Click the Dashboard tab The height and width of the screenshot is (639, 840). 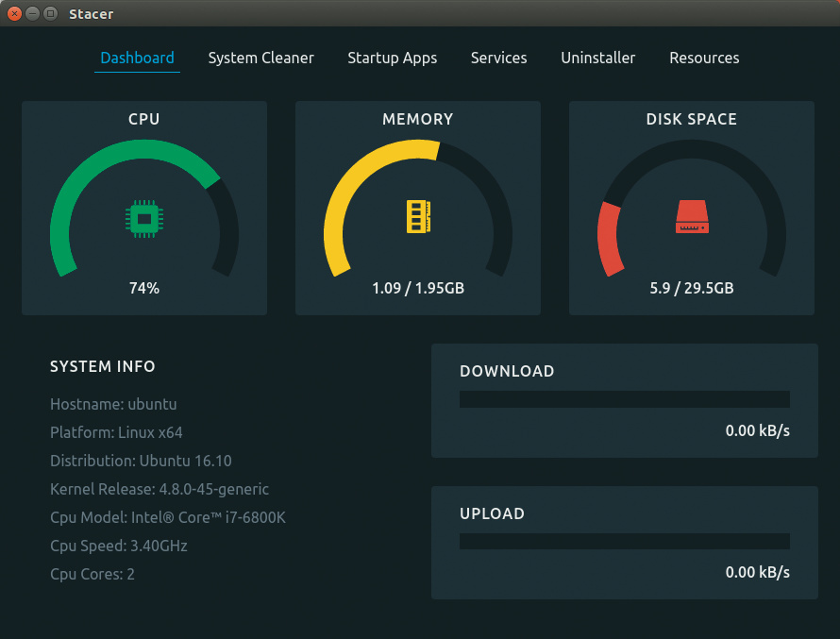click(137, 58)
